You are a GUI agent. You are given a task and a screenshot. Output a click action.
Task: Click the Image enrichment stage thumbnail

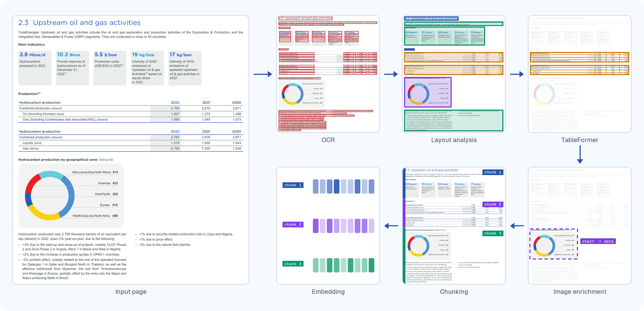(x=580, y=226)
